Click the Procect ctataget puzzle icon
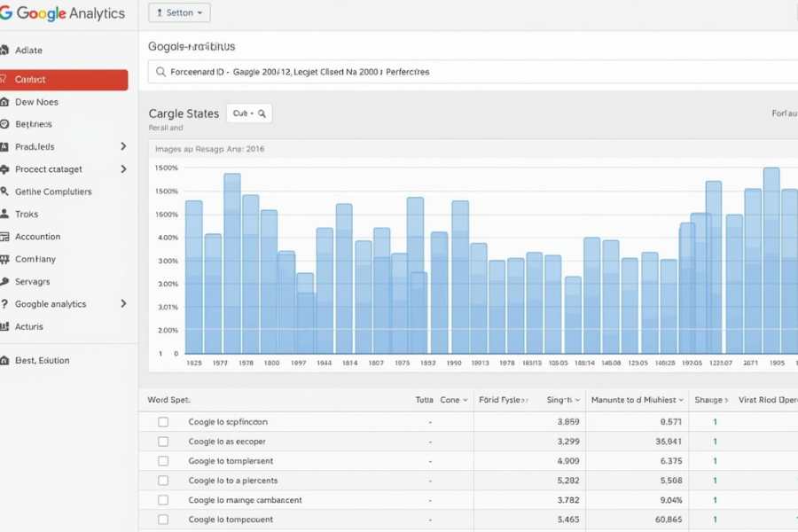This screenshot has width=798, height=532. click(4, 169)
